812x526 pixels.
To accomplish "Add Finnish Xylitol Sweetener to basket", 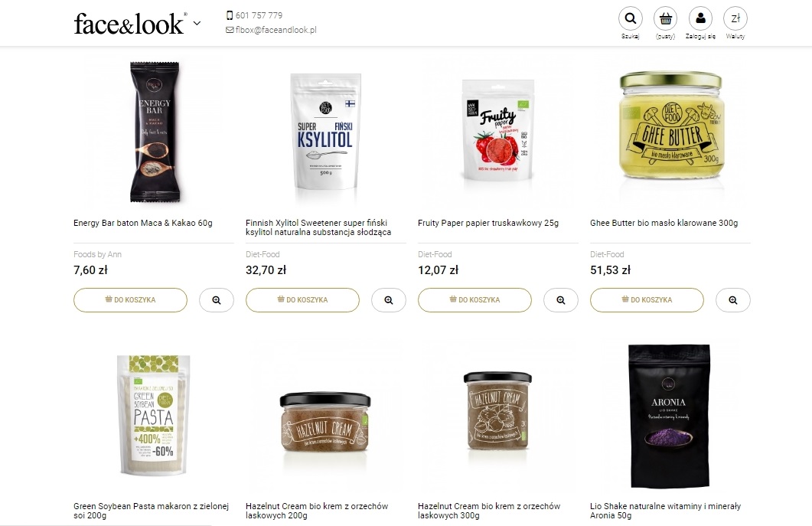I will point(302,300).
